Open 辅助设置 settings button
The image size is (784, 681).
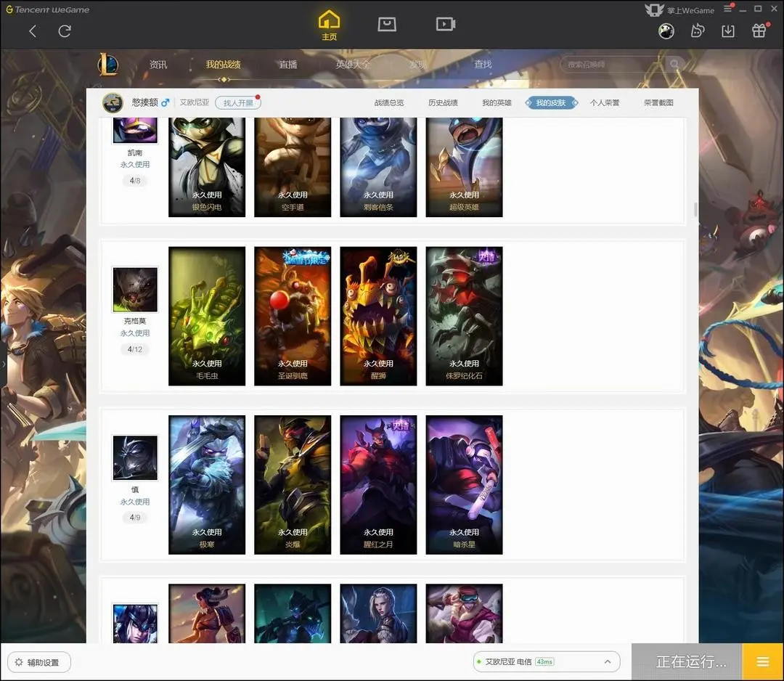tap(39, 662)
